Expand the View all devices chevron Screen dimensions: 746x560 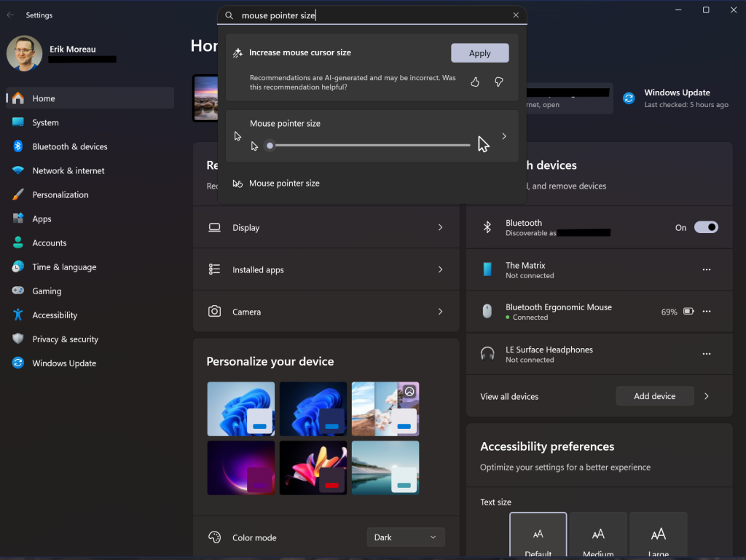[706, 396]
